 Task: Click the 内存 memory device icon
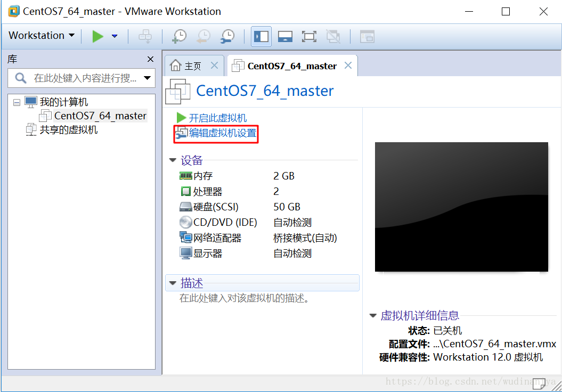pyautogui.click(x=186, y=176)
